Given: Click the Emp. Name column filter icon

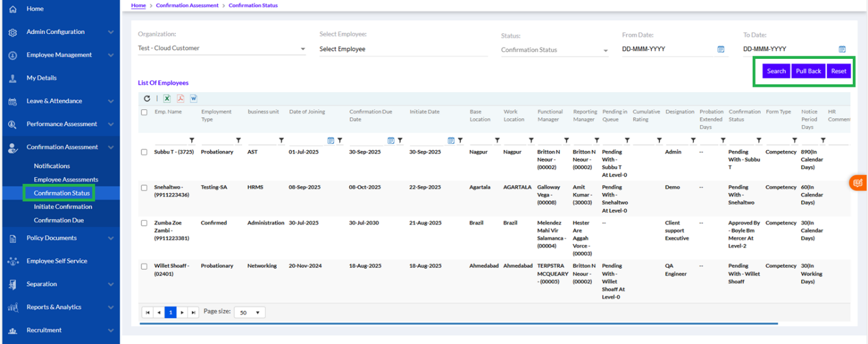Looking at the screenshot, I should [192, 140].
